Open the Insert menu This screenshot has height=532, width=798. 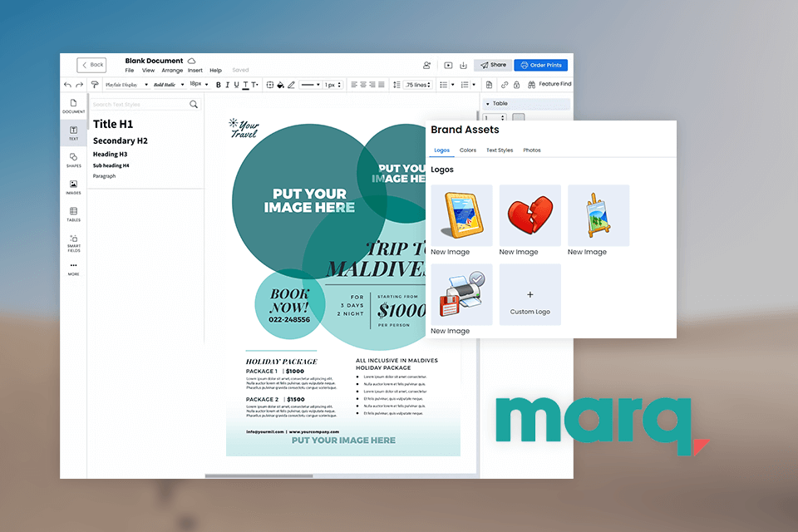[x=195, y=71]
